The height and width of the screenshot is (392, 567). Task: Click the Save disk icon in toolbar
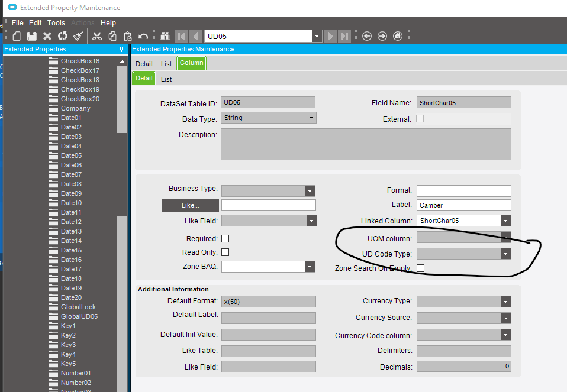32,36
